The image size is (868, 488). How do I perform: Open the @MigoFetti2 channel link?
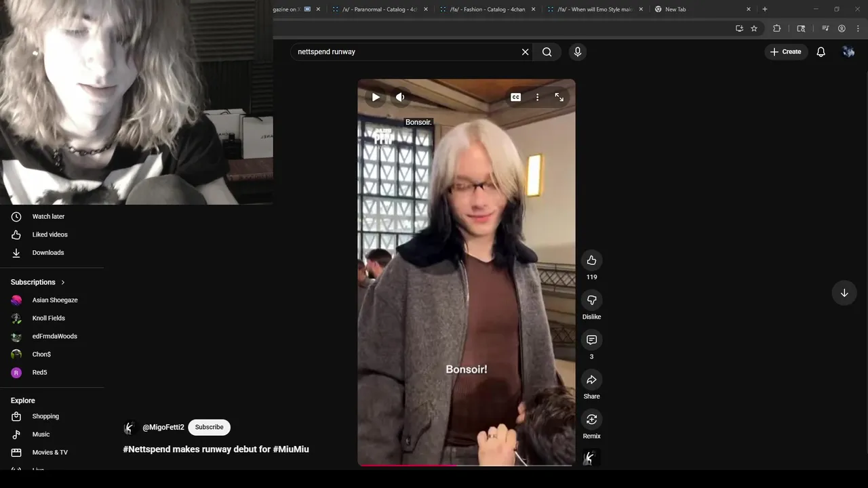(x=163, y=427)
